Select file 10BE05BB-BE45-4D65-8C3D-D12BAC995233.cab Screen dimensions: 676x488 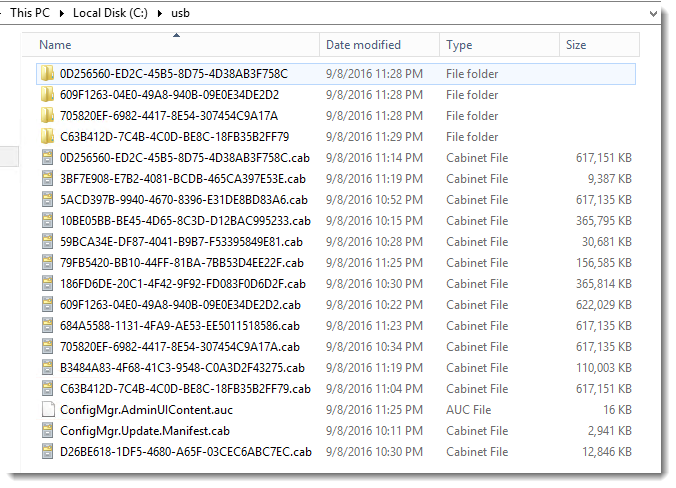pos(185,221)
